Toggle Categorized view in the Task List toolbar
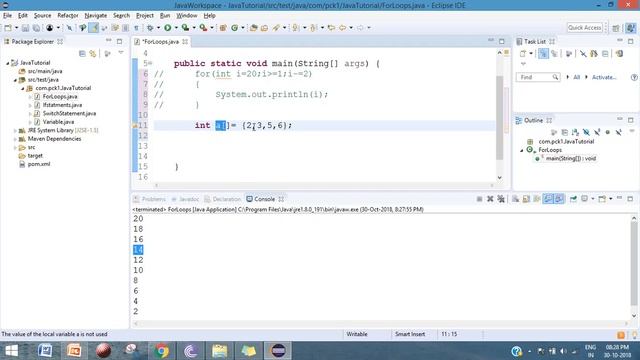Viewport: 640px width, 360px height. coord(543,54)
